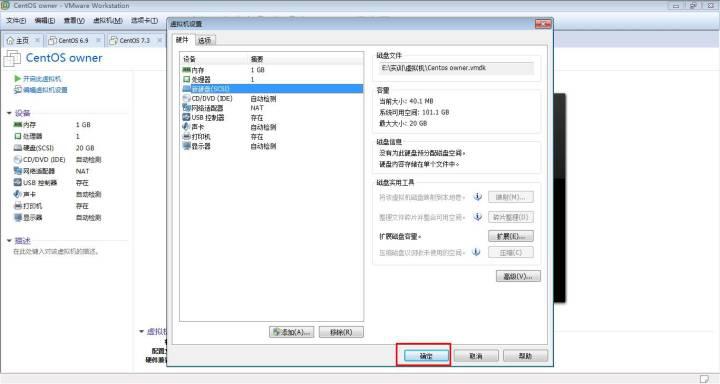This screenshot has width=720, height=384.
Task: Click the 磁盘文件 path field
Action: 456,68
